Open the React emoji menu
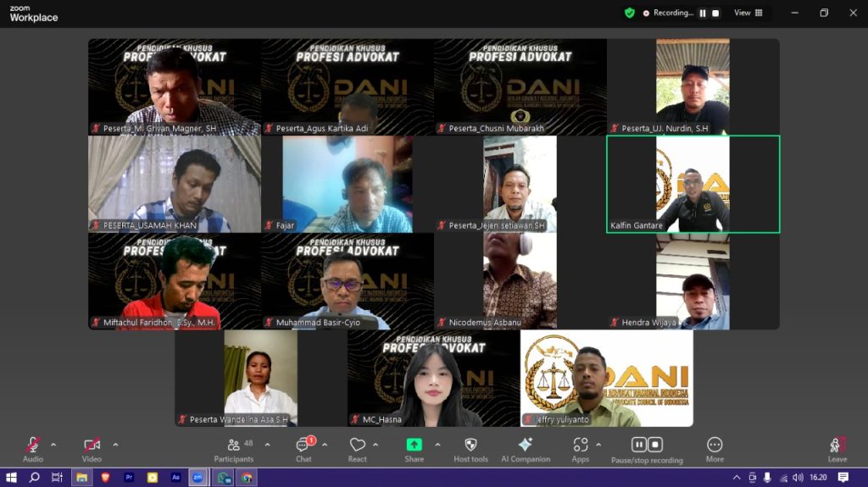This screenshot has width=868, height=487. (357, 447)
